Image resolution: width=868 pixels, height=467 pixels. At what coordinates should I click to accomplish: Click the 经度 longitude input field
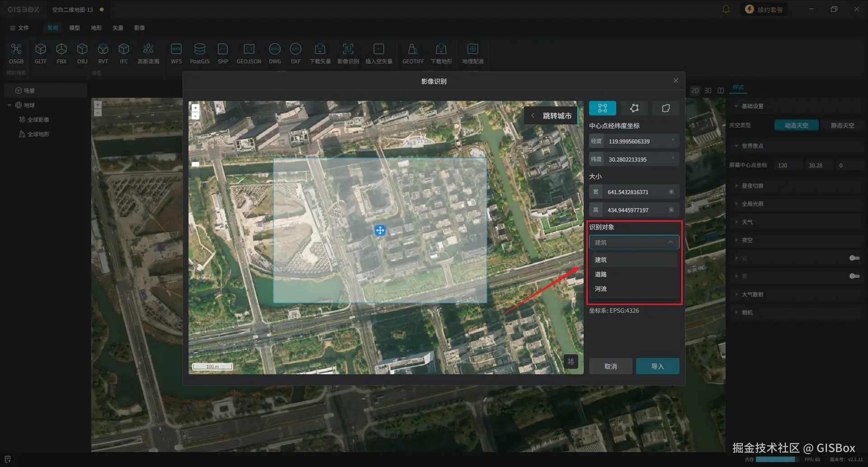637,141
